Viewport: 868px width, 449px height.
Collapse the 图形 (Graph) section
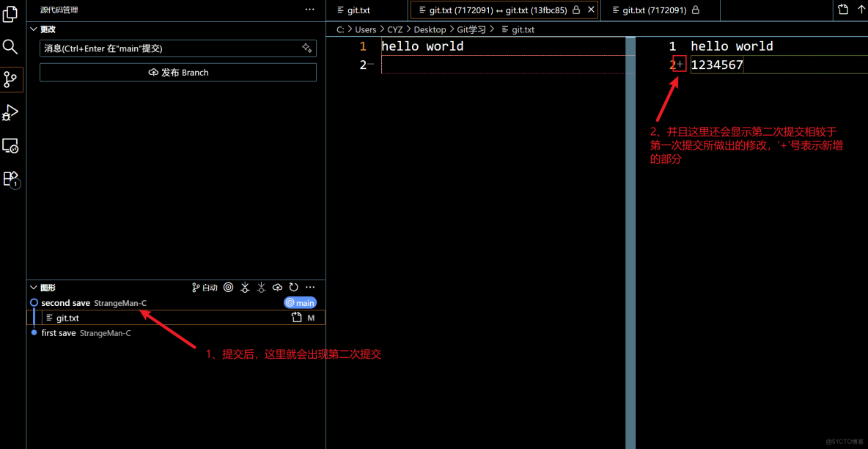click(x=33, y=287)
